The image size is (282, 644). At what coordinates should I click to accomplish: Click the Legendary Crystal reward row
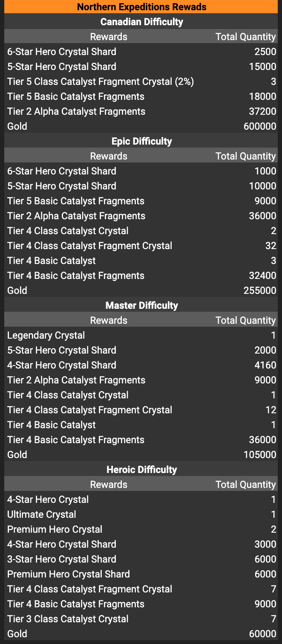pyautogui.click(x=46, y=335)
